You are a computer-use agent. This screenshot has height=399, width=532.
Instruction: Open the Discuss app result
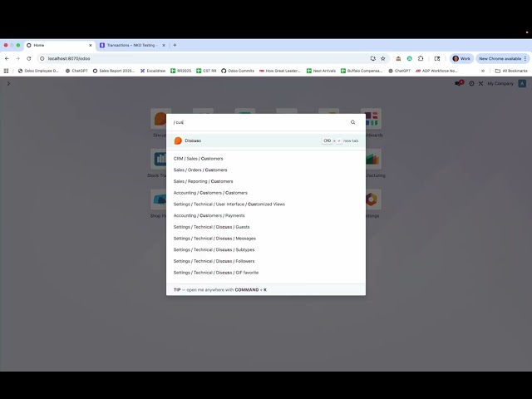coord(266,140)
